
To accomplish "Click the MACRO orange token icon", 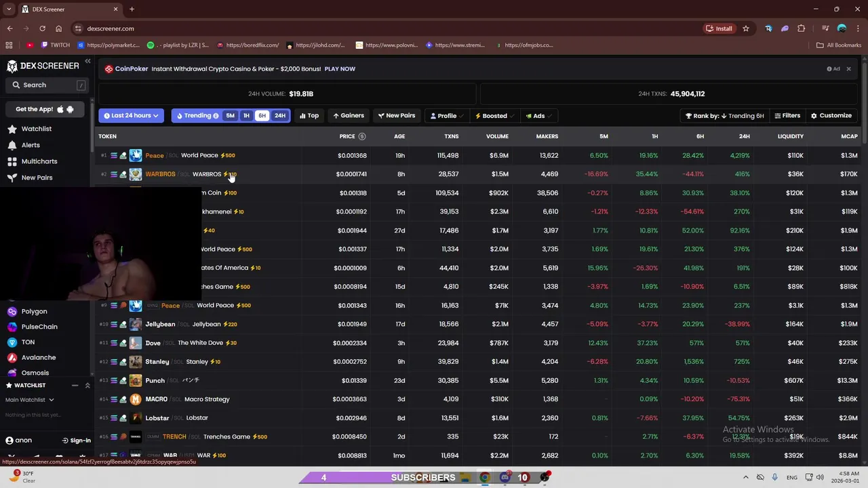I will click(136, 399).
